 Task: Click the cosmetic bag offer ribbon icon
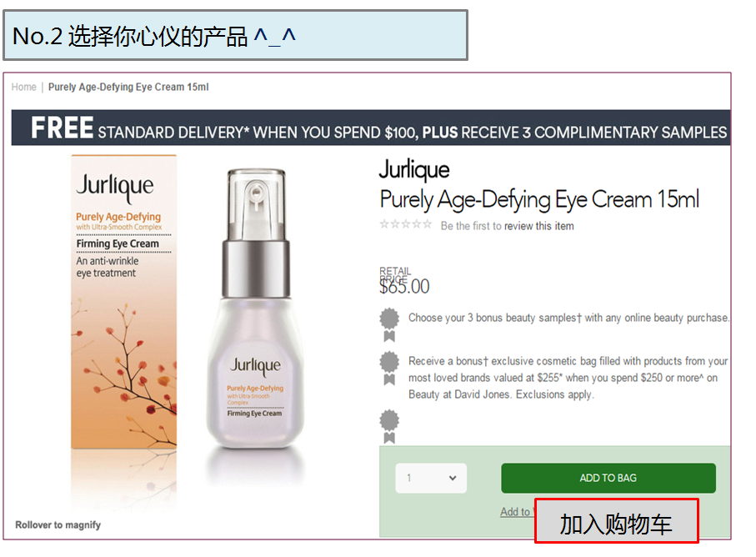[x=389, y=369]
